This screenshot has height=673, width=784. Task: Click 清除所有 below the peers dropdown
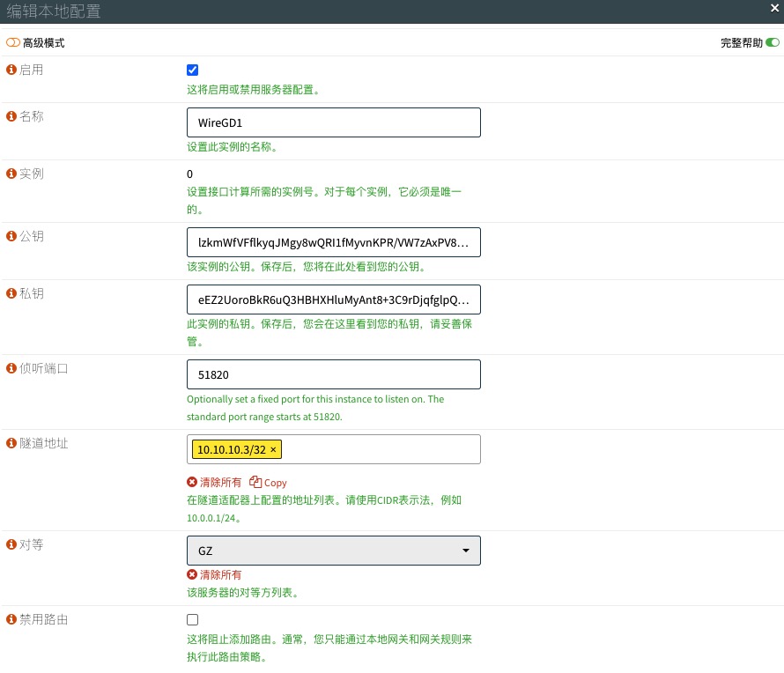(214, 575)
